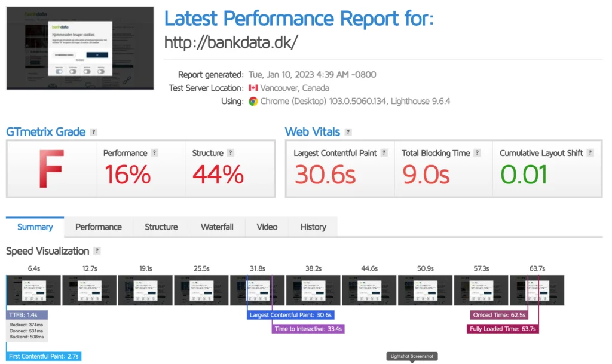Viewport: 612px width, 364px height.
Task: Select the 6.4s filmstrip frame
Action: [x=33, y=290]
